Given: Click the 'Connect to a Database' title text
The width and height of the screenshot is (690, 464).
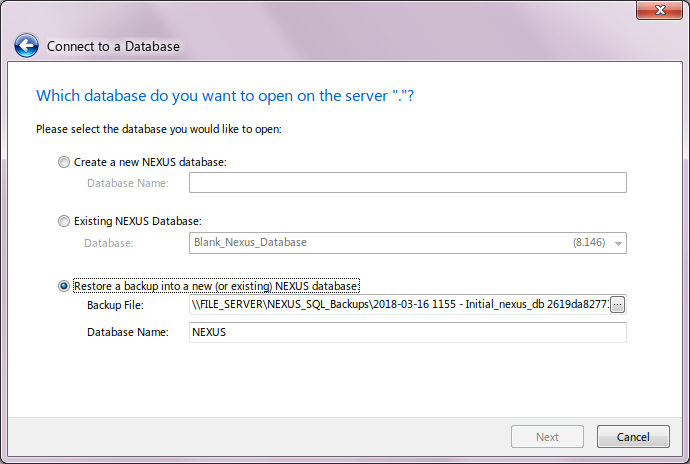Looking at the screenshot, I should [x=113, y=46].
